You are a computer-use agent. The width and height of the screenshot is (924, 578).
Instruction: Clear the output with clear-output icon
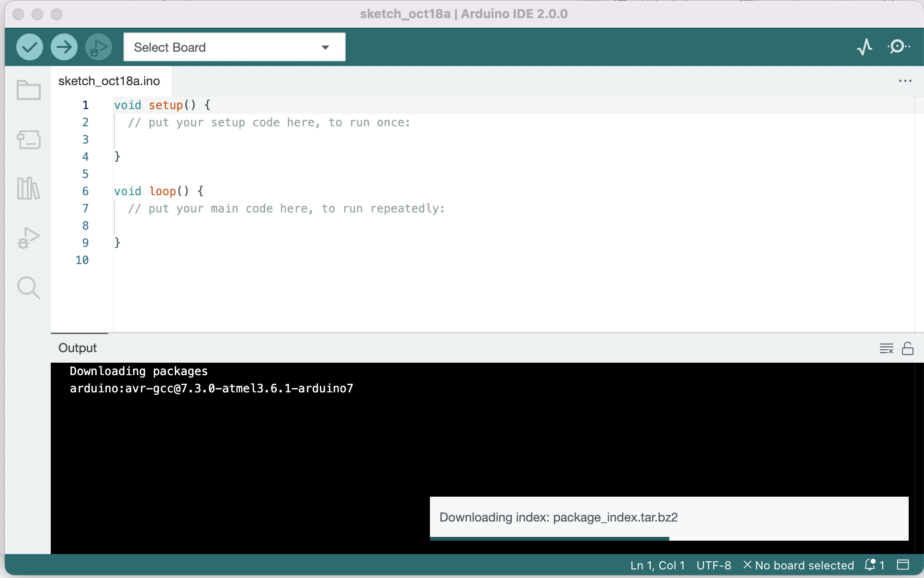(887, 348)
